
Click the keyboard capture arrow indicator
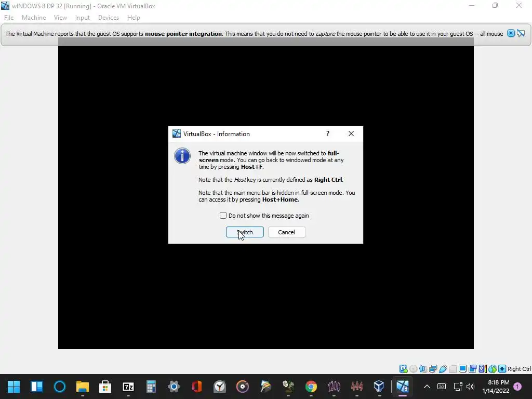[x=502, y=369]
